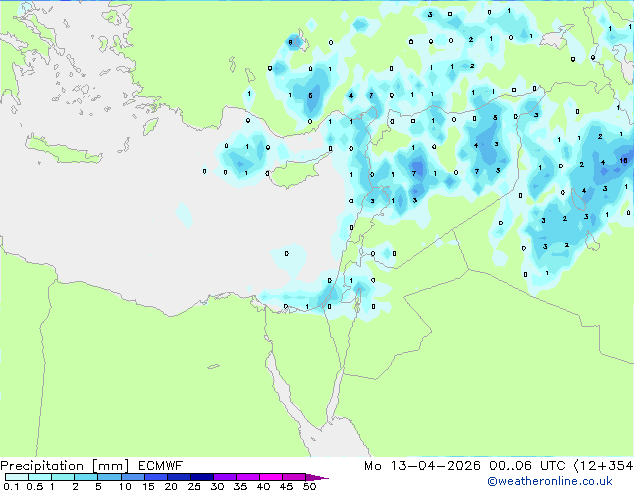Click the "30" legend scale label
Screen dimensions: 634x490
click(x=217, y=486)
